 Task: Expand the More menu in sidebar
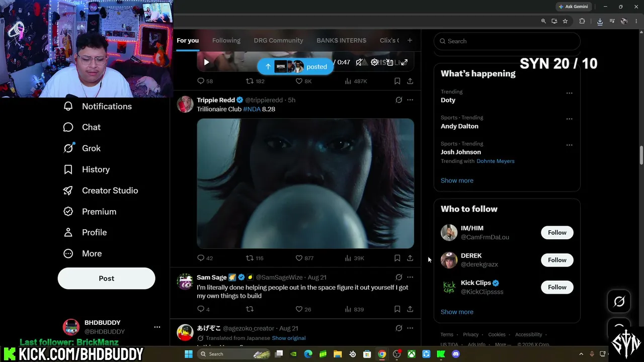pyautogui.click(x=83, y=254)
